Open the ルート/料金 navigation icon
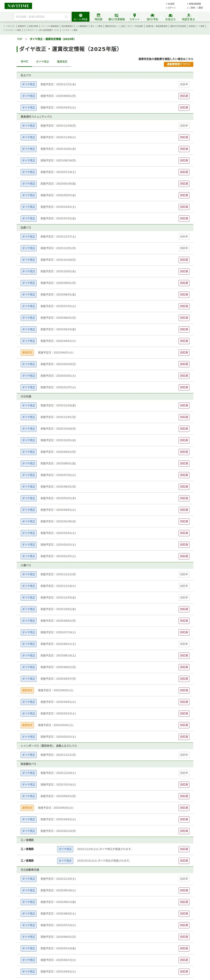 [x=80, y=17]
